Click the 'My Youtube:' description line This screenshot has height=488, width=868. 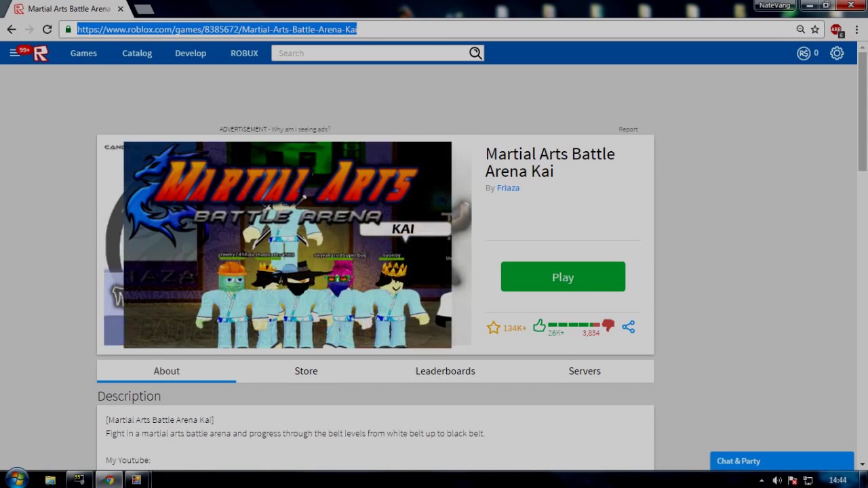tap(128, 460)
